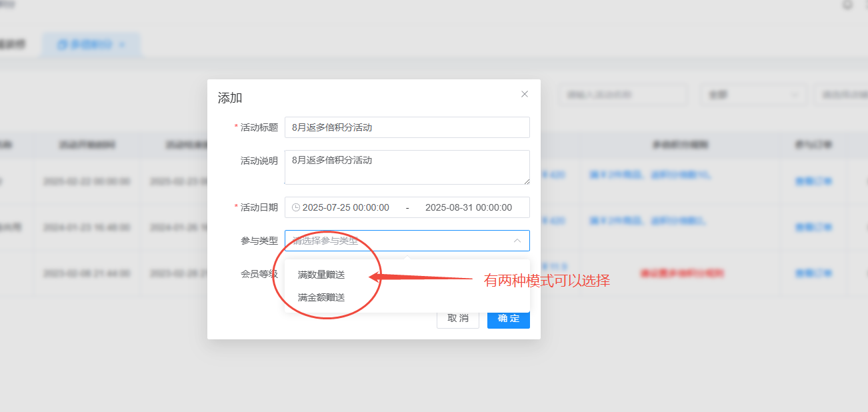Click the 活动说明 textarea resize handle
The height and width of the screenshot is (412, 868).
coord(526,181)
